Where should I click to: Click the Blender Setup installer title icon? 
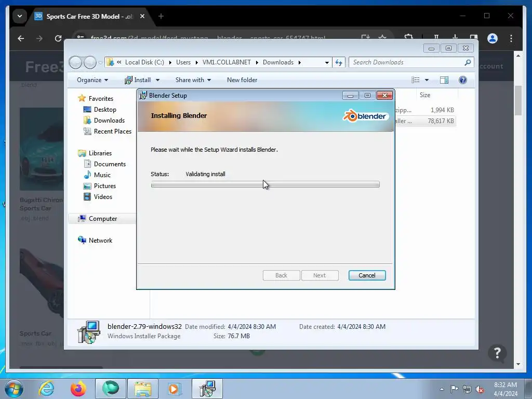(x=143, y=96)
